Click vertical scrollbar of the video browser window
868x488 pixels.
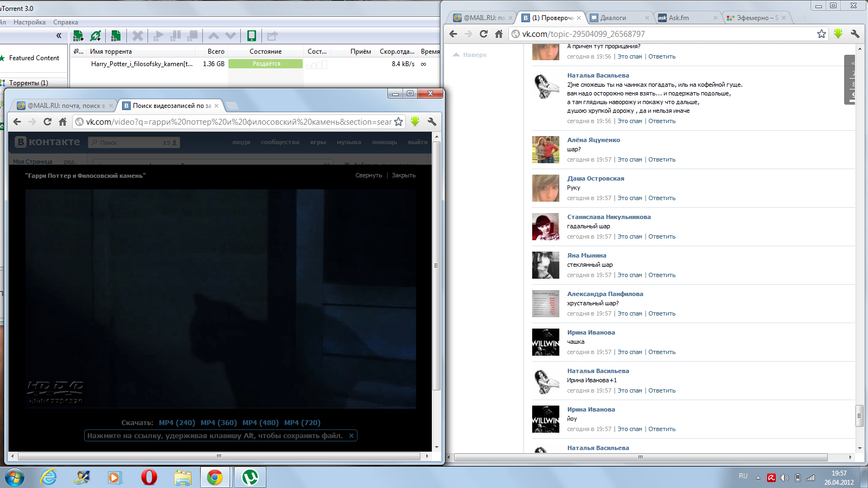click(437, 266)
